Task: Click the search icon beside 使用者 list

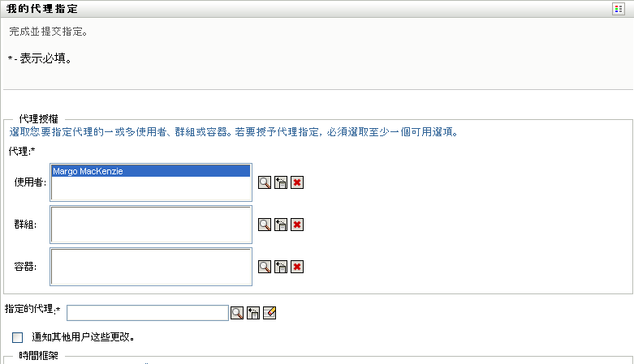Action: [265, 182]
